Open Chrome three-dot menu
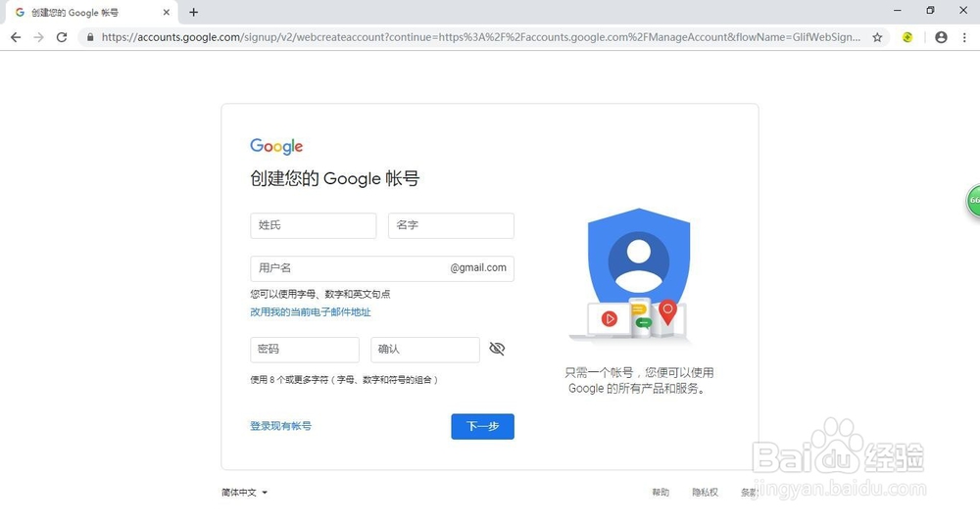 [964, 37]
